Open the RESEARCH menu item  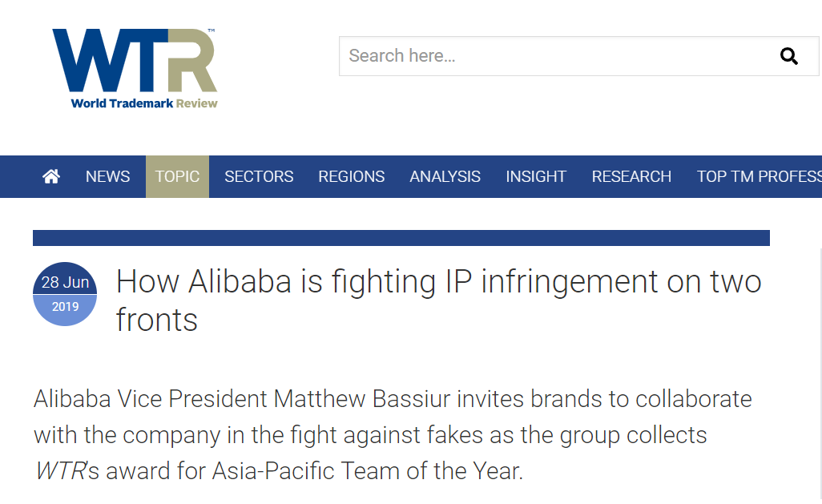pos(631,176)
